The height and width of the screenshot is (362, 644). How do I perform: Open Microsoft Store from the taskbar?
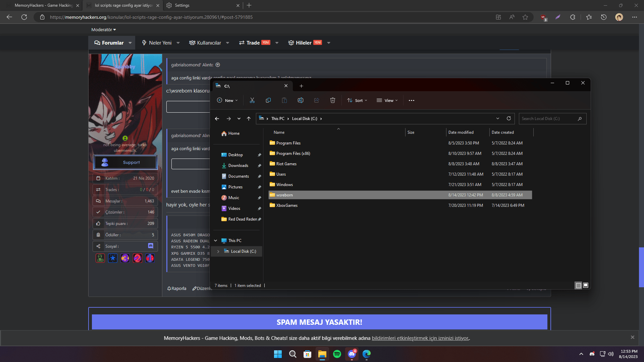click(x=308, y=354)
